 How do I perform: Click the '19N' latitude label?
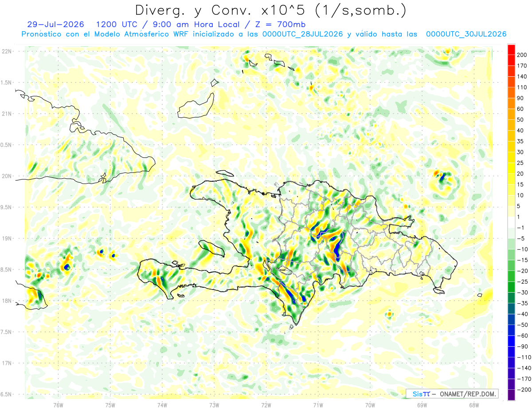coord(7,238)
